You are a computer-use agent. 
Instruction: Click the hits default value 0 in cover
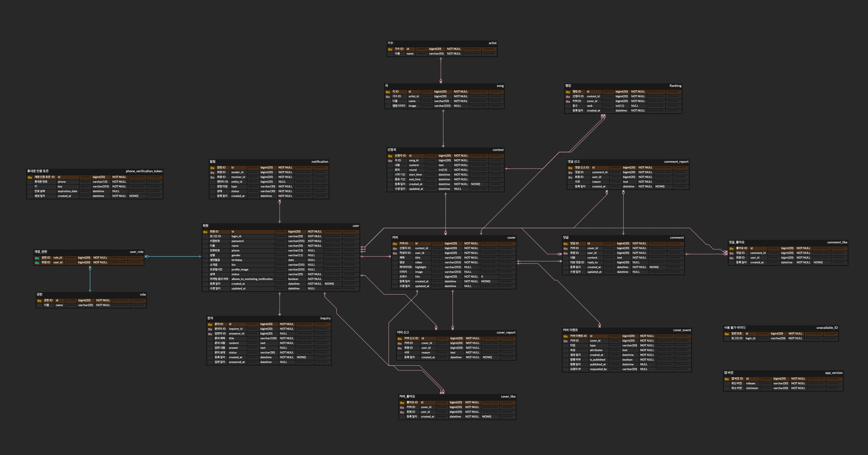[482, 277]
